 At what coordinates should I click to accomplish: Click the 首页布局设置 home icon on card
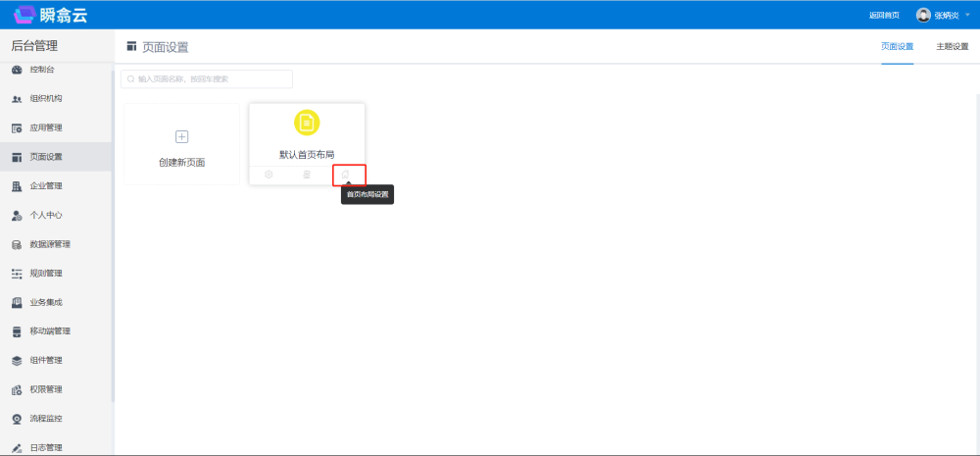[x=345, y=175]
